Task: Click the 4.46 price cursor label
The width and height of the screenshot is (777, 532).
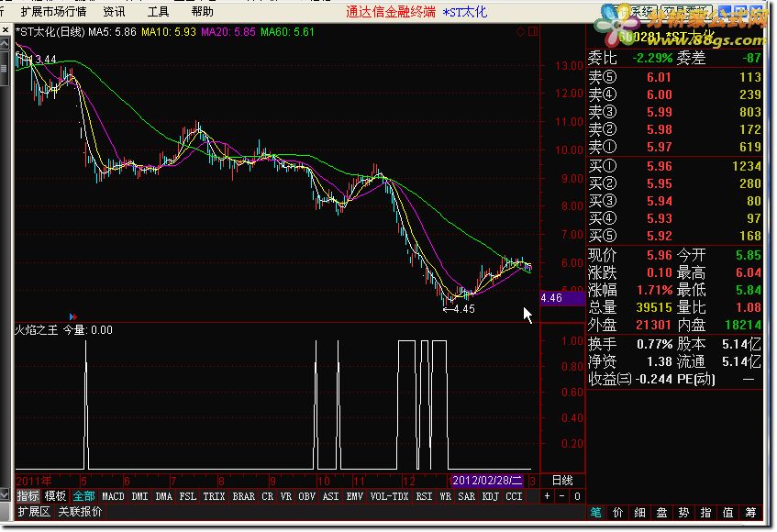Action: pyautogui.click(x=562, y=298)
